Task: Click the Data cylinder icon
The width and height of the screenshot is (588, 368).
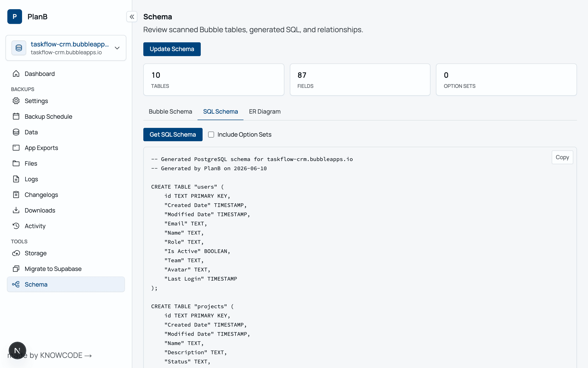Action: pos(16,132)
